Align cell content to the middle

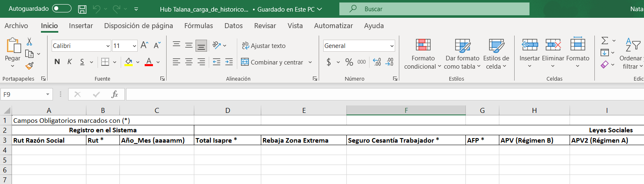(x=189, y=45)
